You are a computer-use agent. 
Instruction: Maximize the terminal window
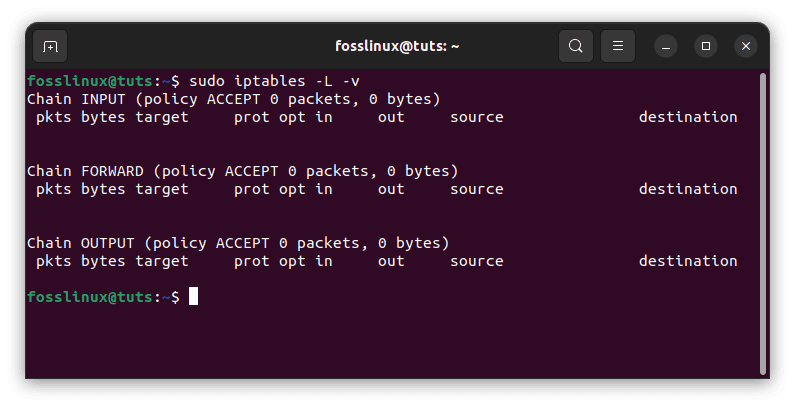(706, 46)
